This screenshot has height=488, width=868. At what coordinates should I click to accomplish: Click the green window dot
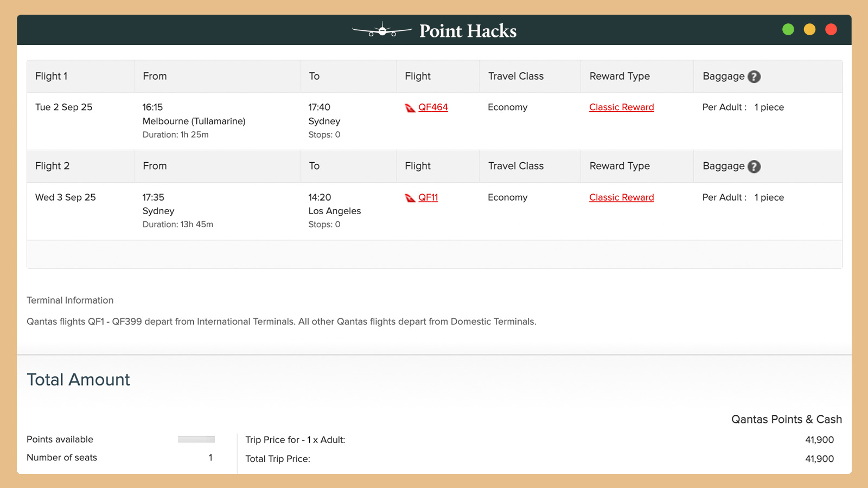pos(788,29)
